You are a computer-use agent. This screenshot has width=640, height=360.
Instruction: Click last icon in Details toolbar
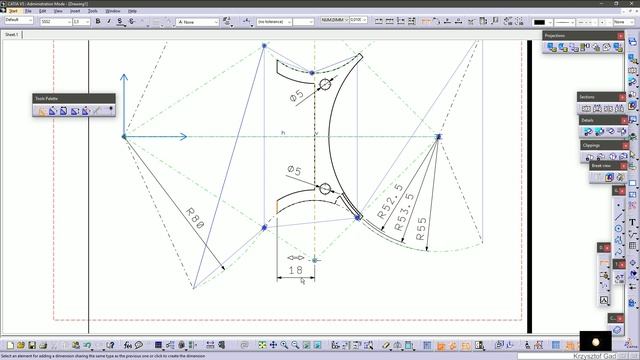tap(622, 131)
